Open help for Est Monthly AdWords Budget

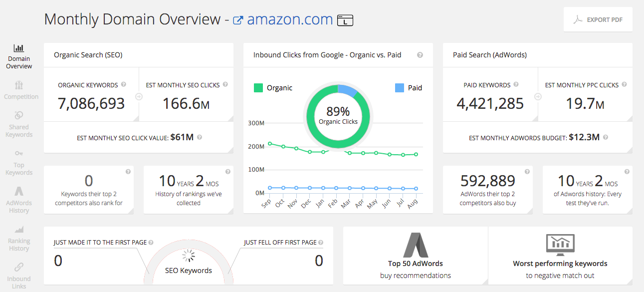(x=605, y=137)
